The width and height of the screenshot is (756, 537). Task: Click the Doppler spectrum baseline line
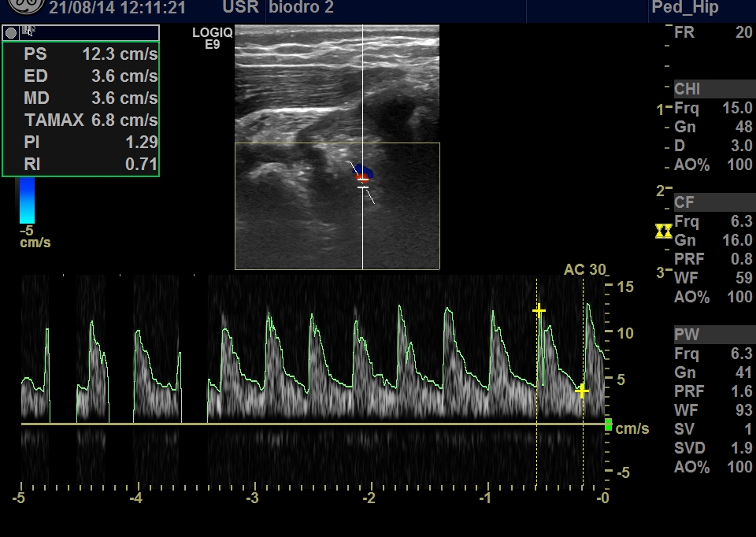click(x=315, y=424)
